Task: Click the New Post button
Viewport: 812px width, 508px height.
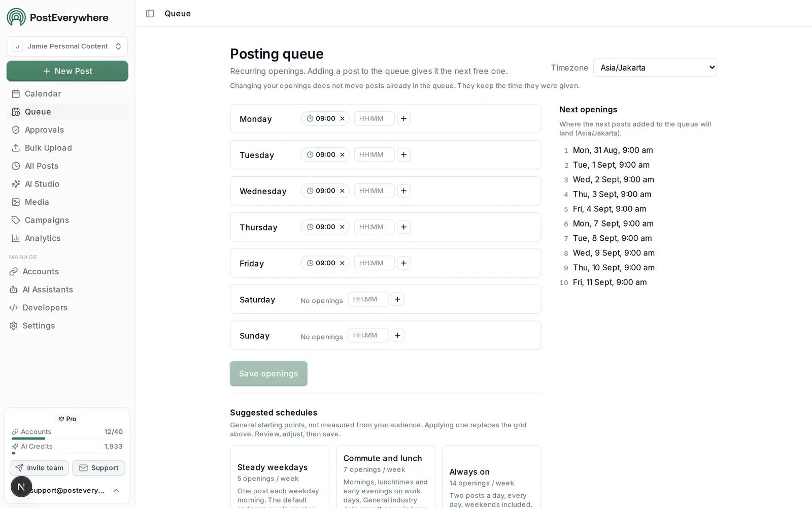Action: [x=67, y=71]
